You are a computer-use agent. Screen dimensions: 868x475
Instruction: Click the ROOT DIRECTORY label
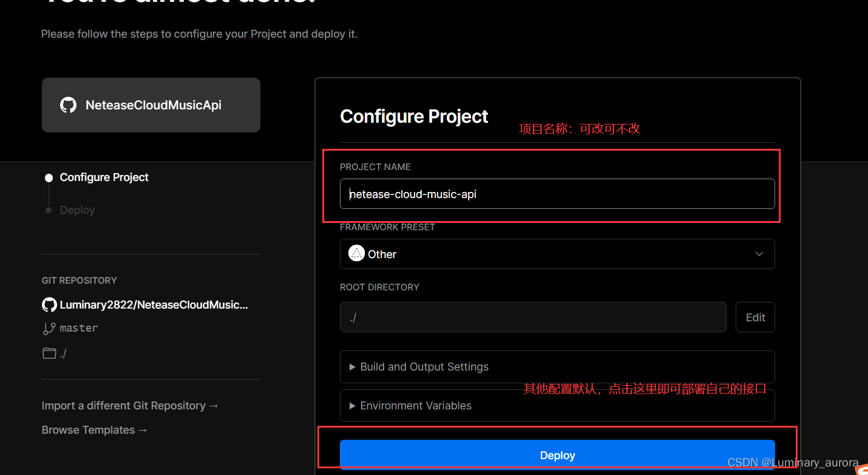point(379,287)
